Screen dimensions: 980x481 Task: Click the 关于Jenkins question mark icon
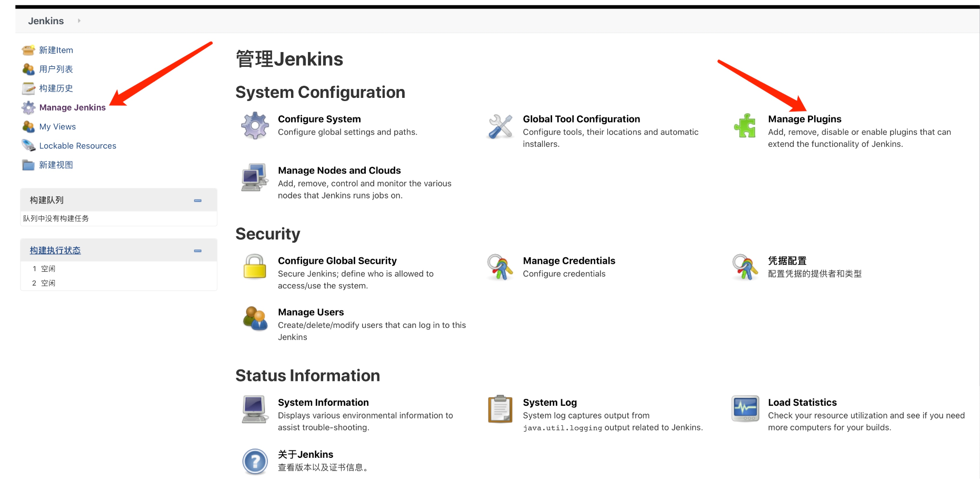click(x=255, y=461)
